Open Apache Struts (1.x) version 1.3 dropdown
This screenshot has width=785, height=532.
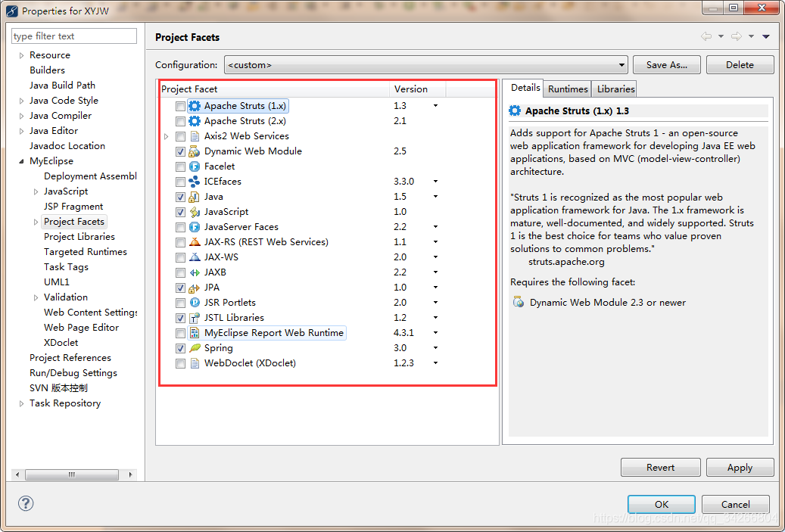coord(435,106)
